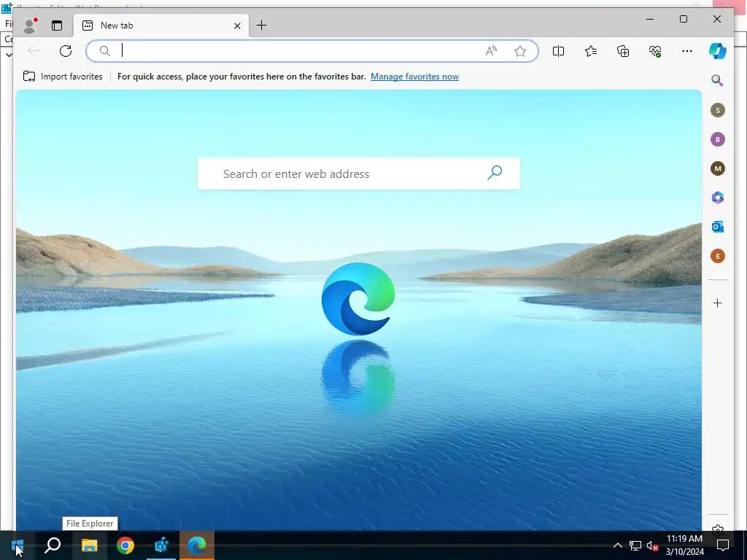Open the notification center
Screen dimensions: 747x560
click(723, 545)
